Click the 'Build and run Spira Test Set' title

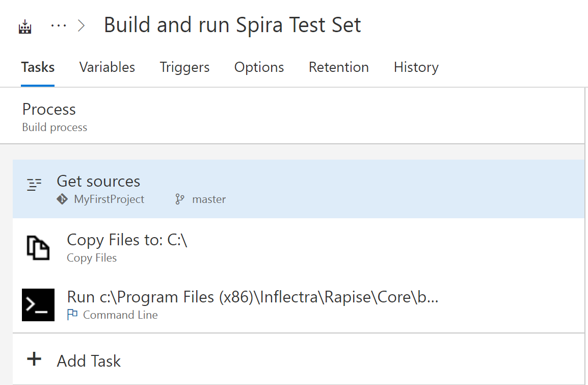tap(232, 25)
